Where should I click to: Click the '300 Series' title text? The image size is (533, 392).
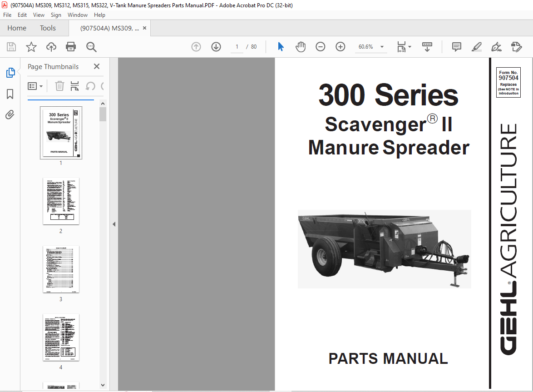click(388, 95)
